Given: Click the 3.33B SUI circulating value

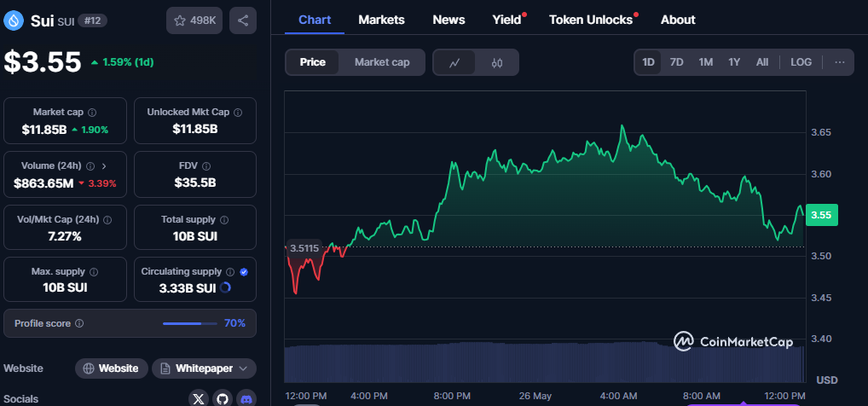Looking at the screenshot, I should [187, 288].
